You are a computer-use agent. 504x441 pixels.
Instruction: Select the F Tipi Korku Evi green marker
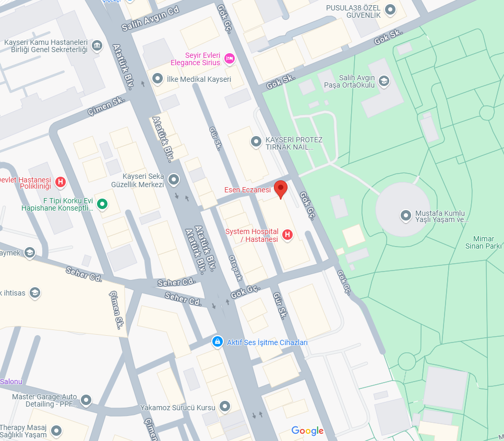[x=102, y=204]
